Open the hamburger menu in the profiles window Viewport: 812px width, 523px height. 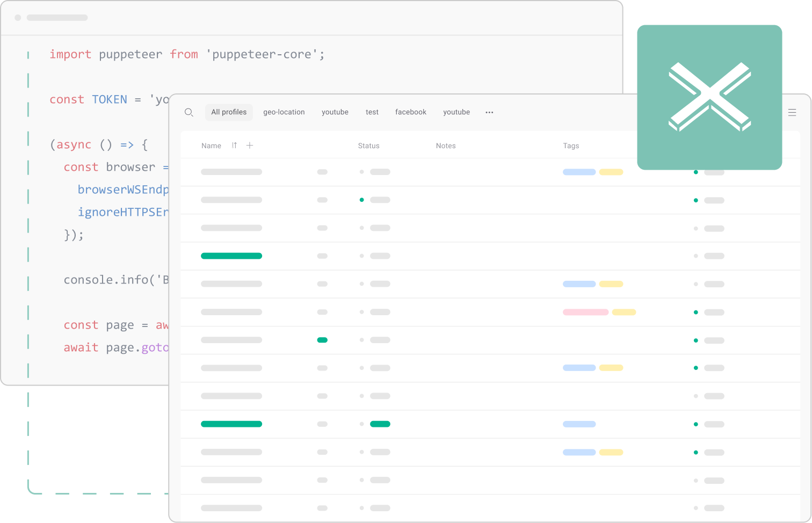point(792,112)
